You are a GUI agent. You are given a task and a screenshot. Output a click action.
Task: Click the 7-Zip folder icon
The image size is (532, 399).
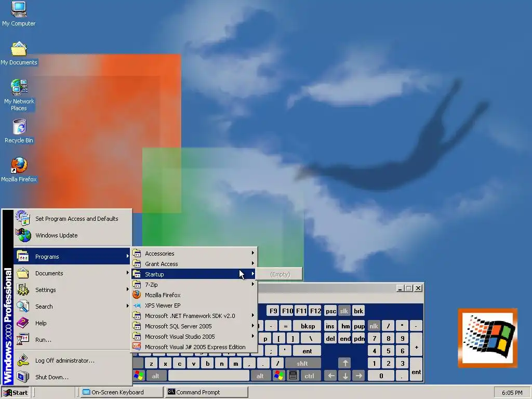pyautogui.click(x=137, y=284)
